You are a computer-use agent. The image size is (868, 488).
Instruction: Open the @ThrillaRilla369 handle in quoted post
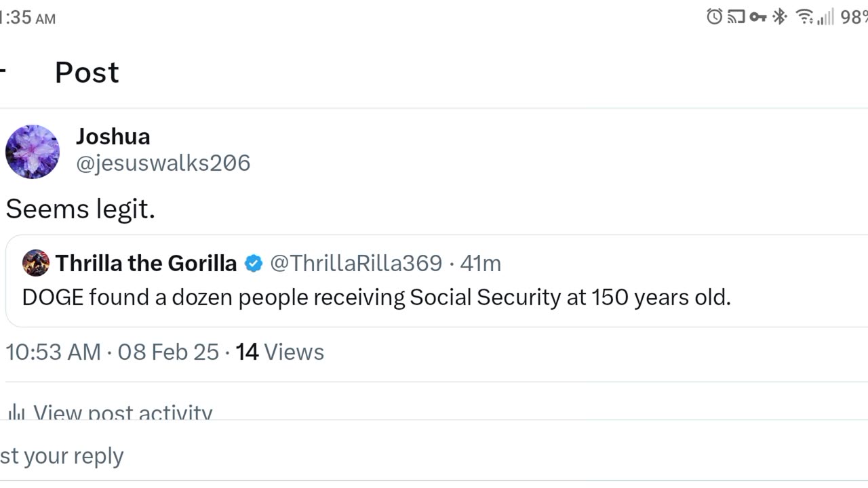pyautogui.click(x=356, y=263)
